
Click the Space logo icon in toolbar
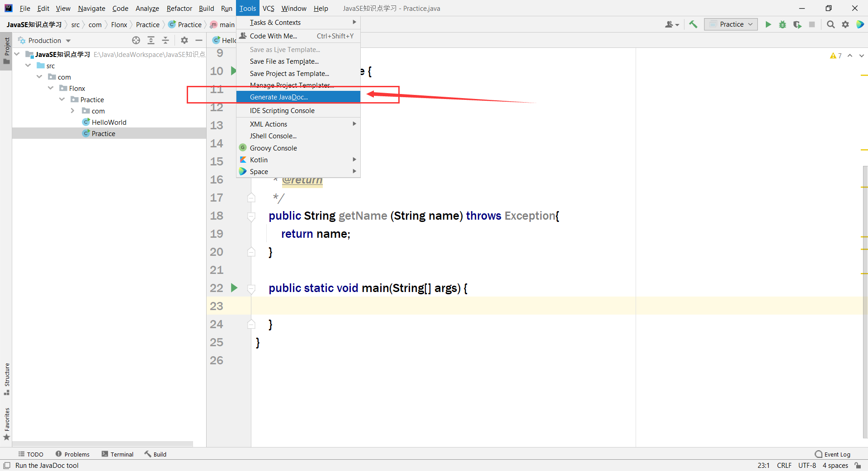click(860, 24)
